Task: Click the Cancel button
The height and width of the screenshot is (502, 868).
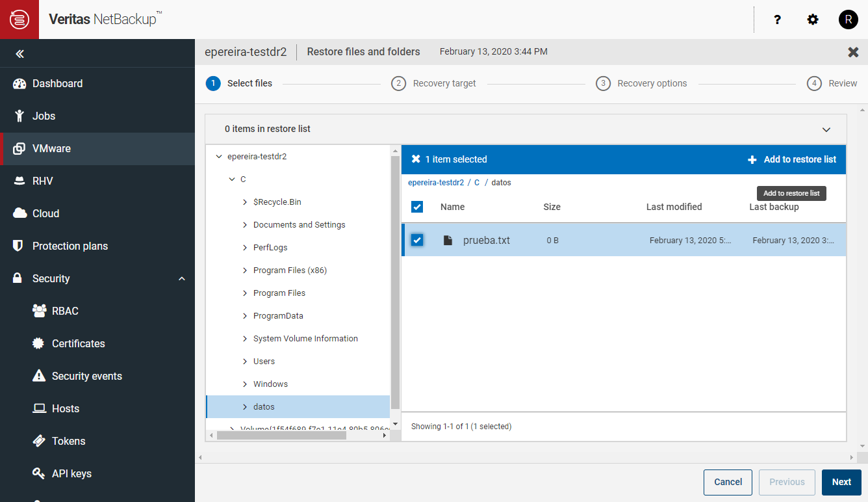Action: (x=728, y=482)
